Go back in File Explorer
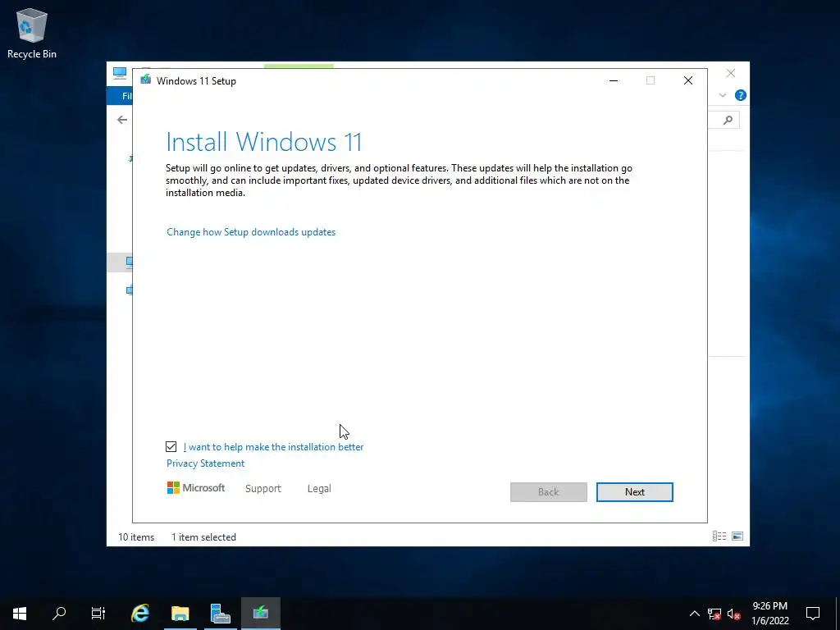This screenshot has height=630, width=840. pos(122,120)
